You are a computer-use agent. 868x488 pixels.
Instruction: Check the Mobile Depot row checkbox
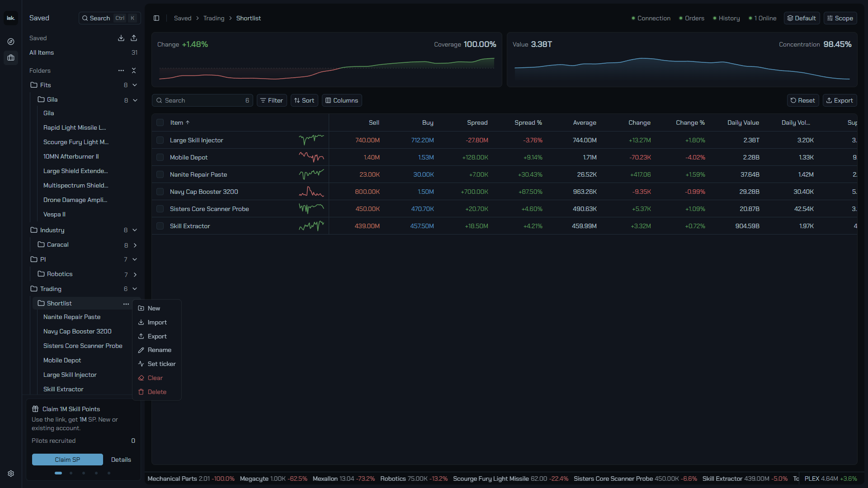[x=160, y=157]
